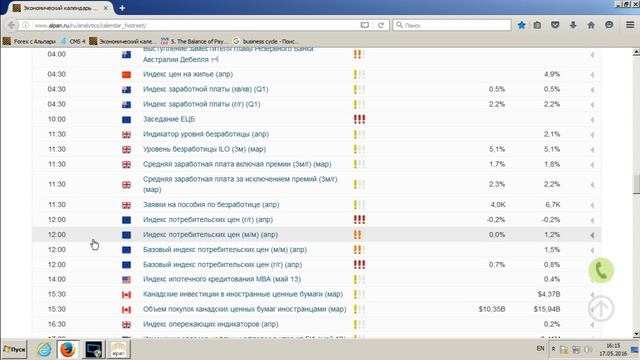Open Средняя заработная плата включая премии link
640x360 pixels.
(x=237, y=164)
